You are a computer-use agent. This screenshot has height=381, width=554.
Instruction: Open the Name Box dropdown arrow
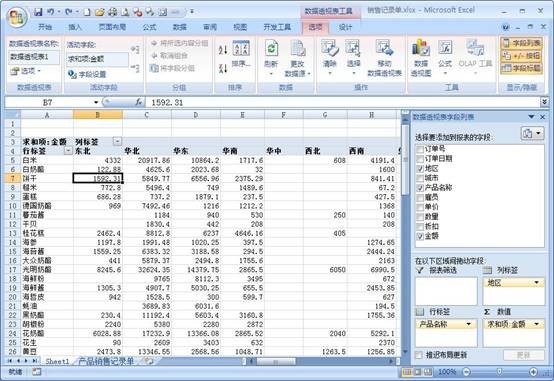96,102
